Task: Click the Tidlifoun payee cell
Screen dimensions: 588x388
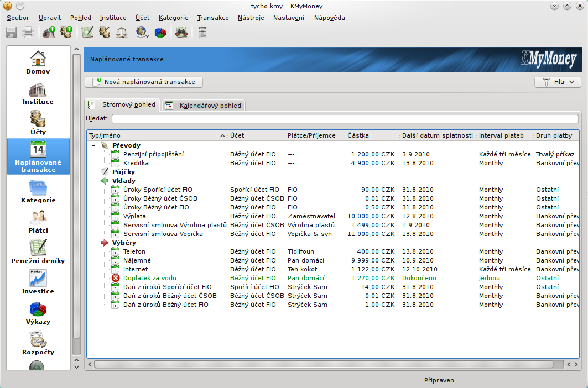Action: [x=301, y=251]
